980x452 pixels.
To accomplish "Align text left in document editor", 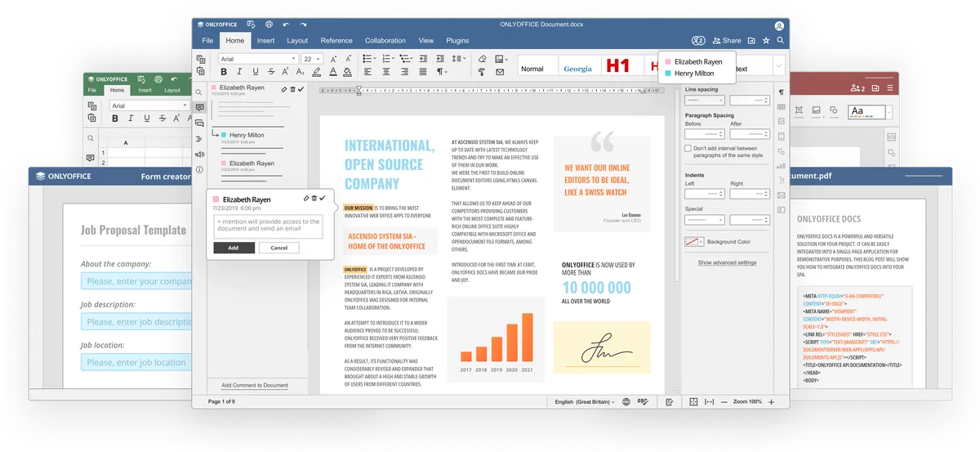I will [x=367, y=72].
